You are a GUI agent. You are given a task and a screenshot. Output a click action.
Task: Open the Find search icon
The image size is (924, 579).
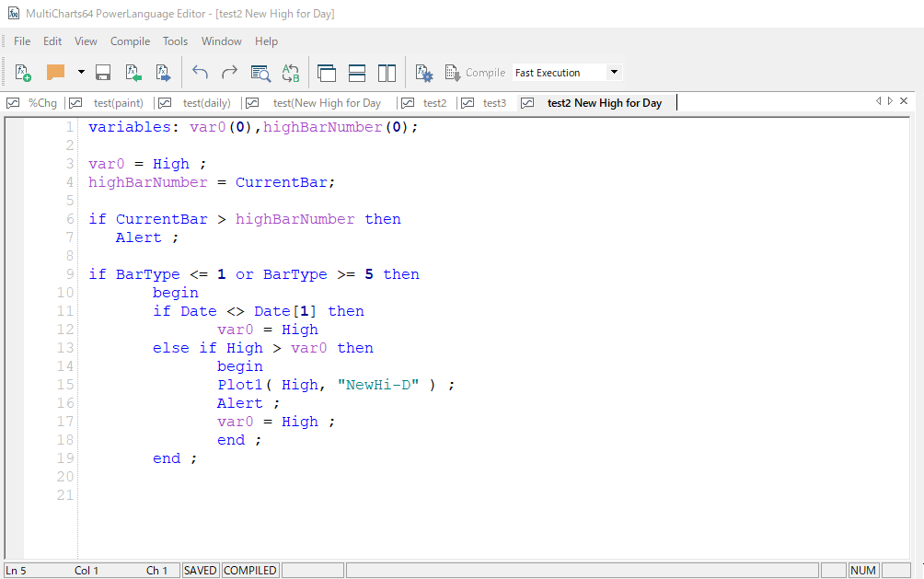pyautogui.click(x=260, y=73)
